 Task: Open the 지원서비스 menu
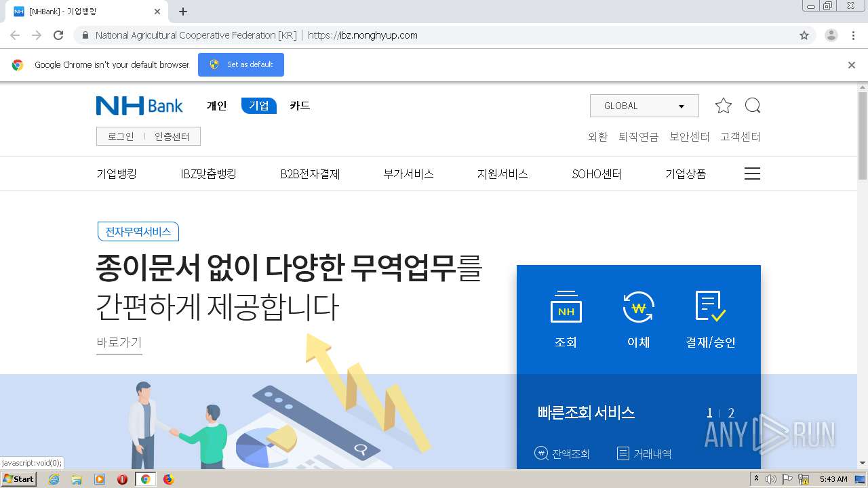tap(502, 174)
